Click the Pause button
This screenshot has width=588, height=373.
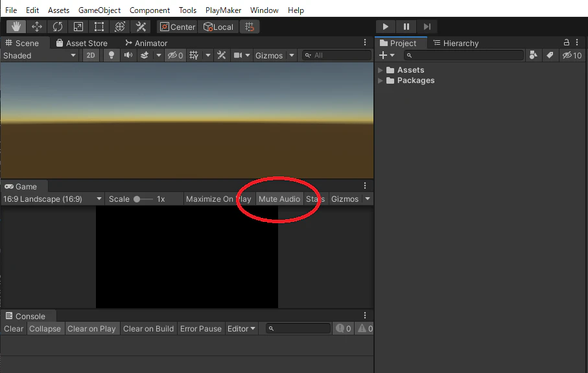pos(406,27)
